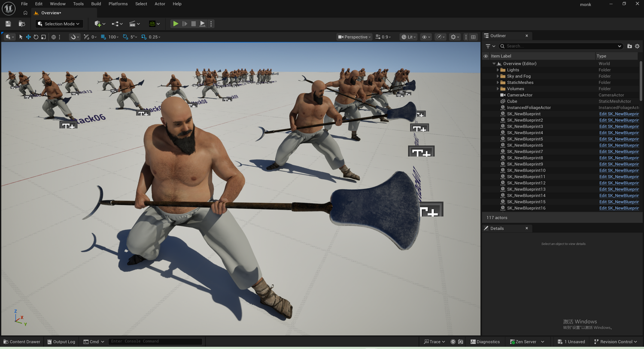Image resolution: width=644 pixels, height=349 pixels.
Task: Toggle rotation snapping icon
Action: pos(125,37)
